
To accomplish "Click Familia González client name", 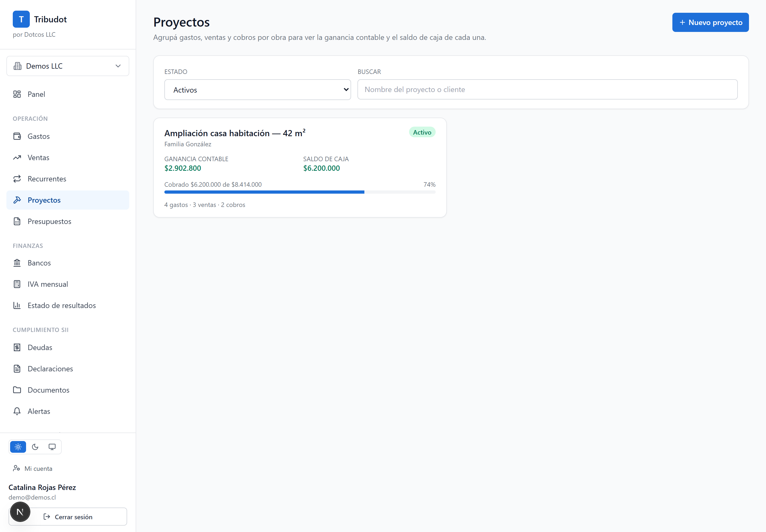I will click(188, 144).
